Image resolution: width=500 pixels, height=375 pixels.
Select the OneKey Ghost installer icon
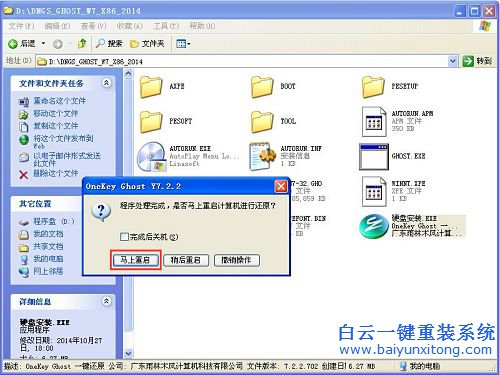click(374, 226)
